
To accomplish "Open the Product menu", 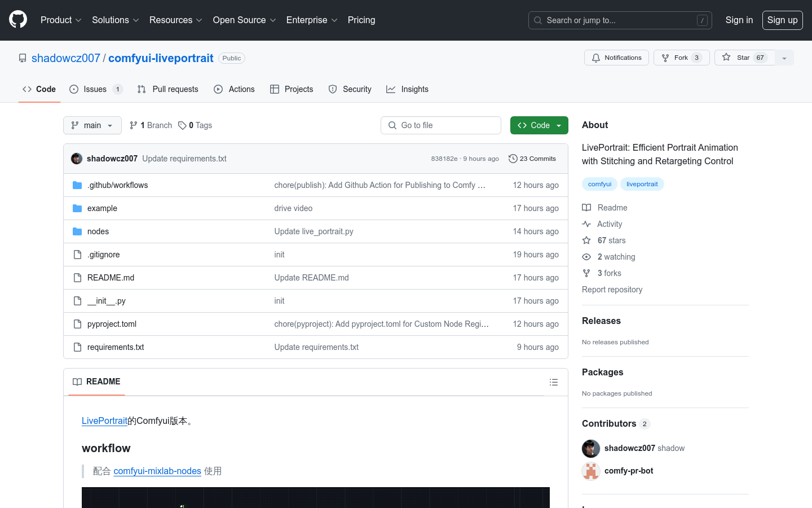I will [x=61, y=20].
